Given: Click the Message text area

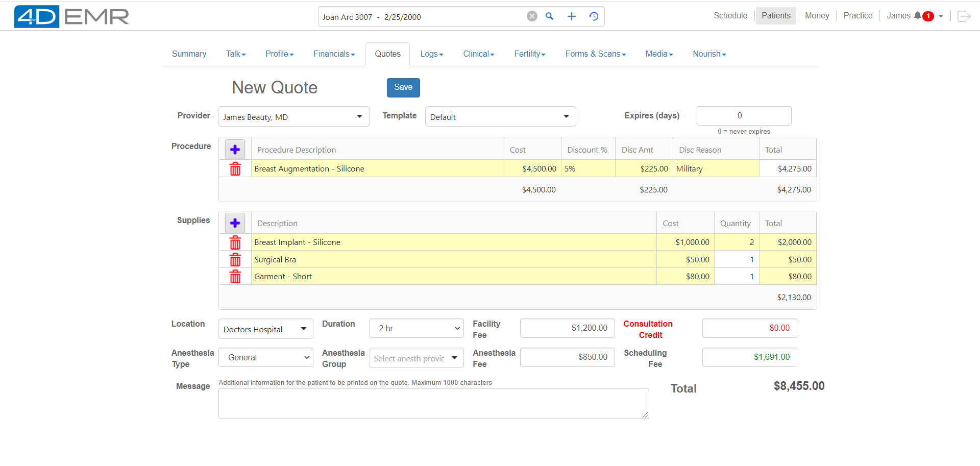Looking at the screenshot, I should click(433, 403).
